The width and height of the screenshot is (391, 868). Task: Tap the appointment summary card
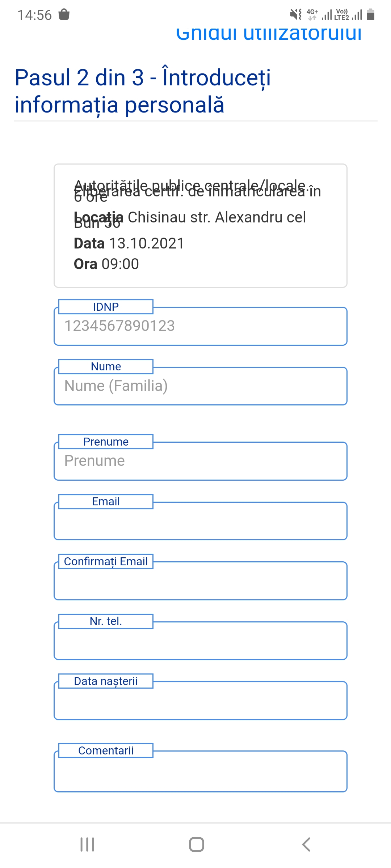click(201, 226)
